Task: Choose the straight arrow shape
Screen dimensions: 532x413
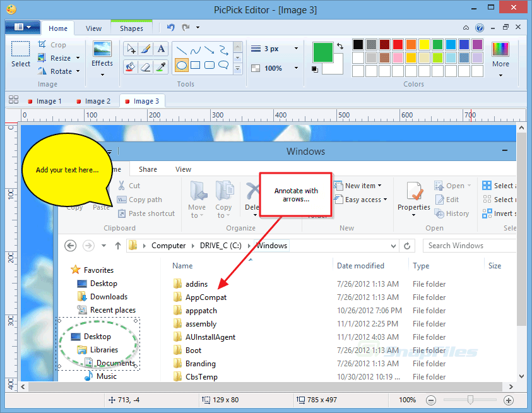Action: tap(210, 51)
